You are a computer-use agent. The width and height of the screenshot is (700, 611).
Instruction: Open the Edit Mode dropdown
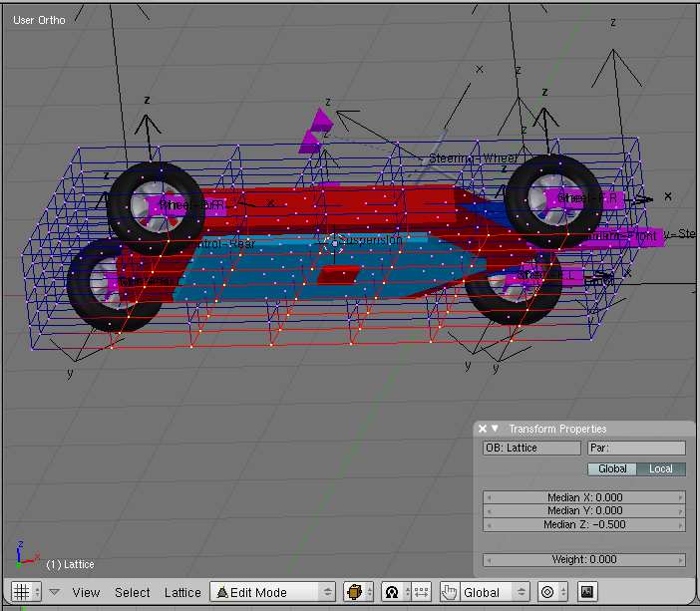(x=272, y=592)
